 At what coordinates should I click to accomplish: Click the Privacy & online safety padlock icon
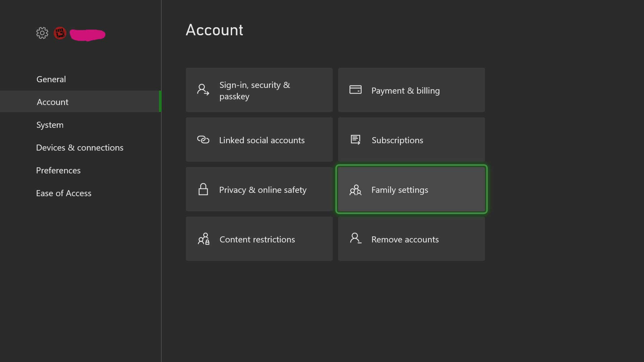pos(203,189)
